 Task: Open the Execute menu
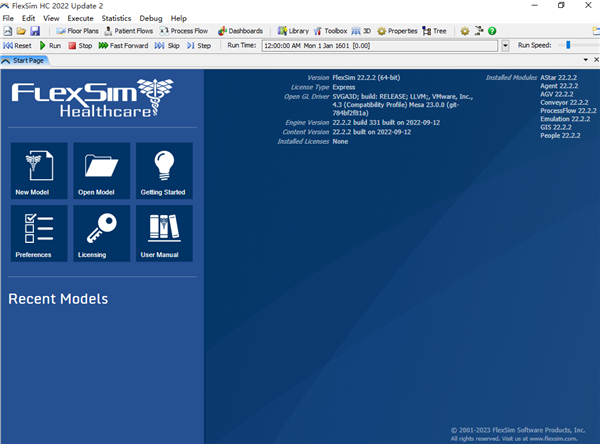(81, 18)
